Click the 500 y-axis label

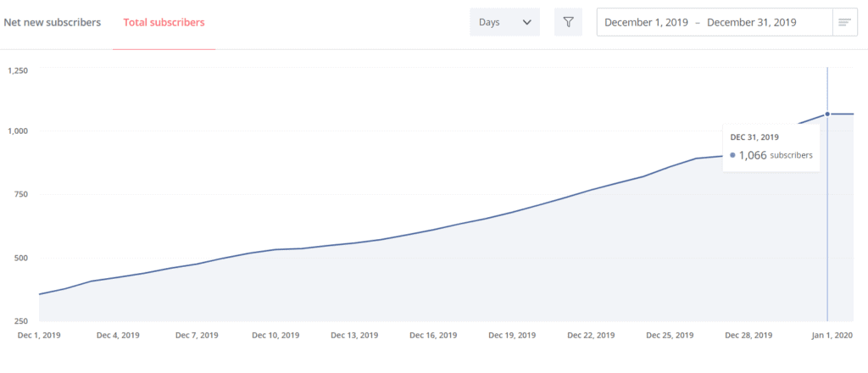click(x=21, y=258)
